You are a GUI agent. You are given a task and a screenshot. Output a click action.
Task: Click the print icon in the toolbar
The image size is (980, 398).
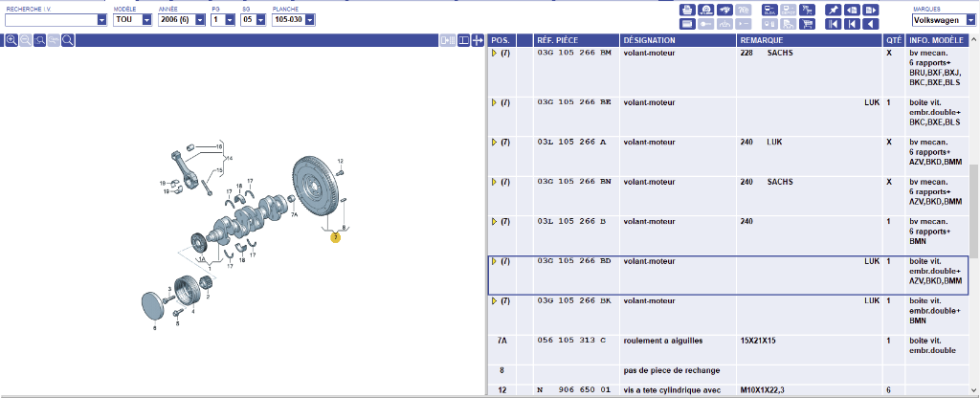pyautogui.click(x=686, y=11)
